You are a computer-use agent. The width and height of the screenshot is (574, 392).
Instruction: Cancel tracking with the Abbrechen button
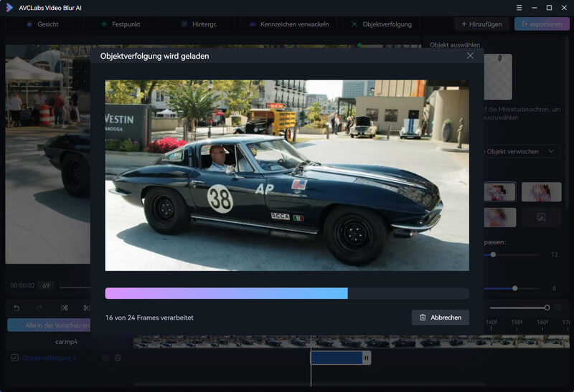(x=441, y=317)
